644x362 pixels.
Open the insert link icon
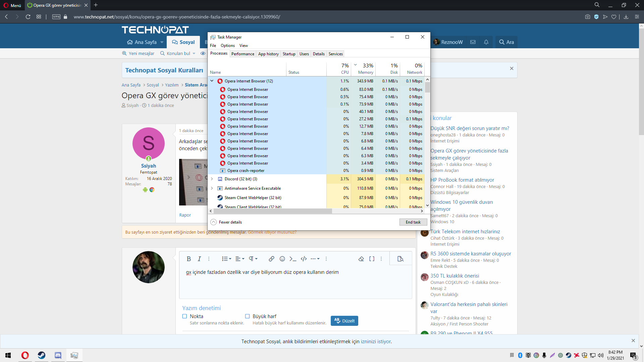point(271,259)
